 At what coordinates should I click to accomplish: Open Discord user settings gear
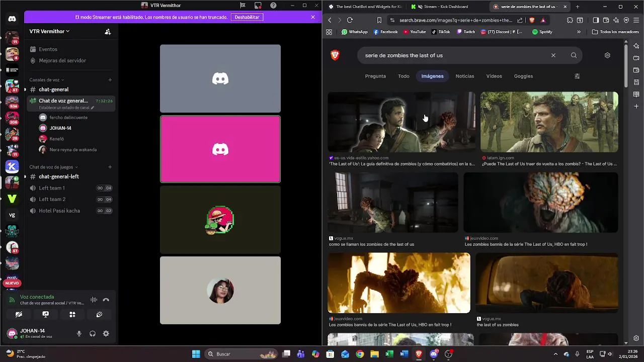106,333
